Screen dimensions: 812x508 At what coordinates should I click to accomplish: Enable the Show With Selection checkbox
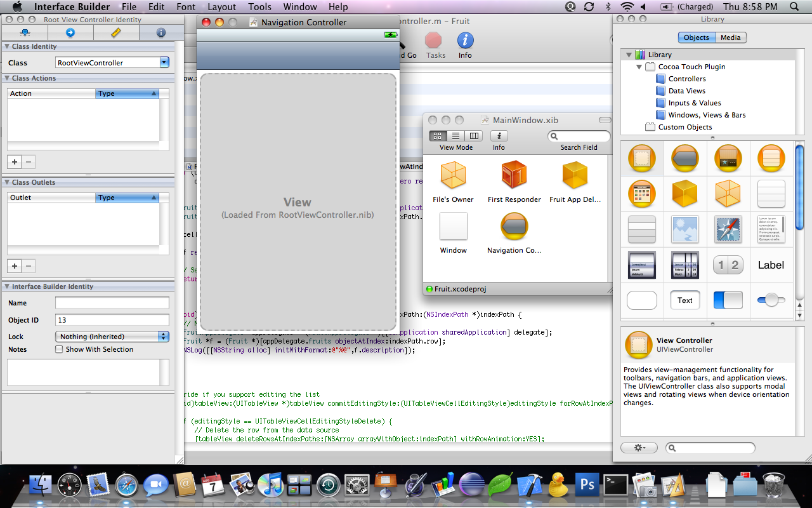60,349
